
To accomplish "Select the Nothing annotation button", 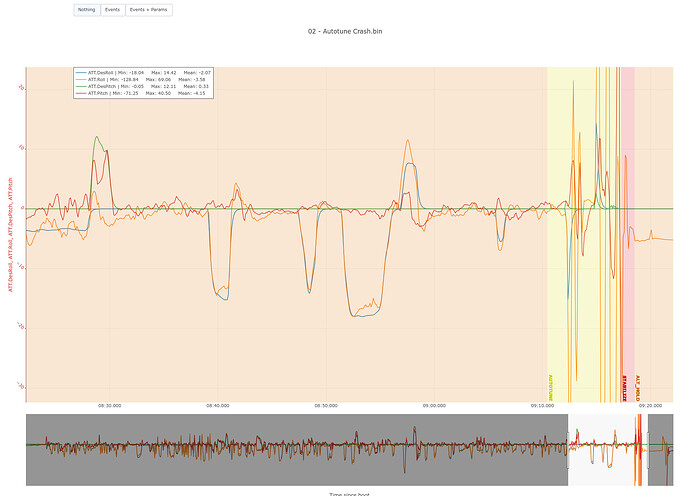I will (x=87, y=10).
